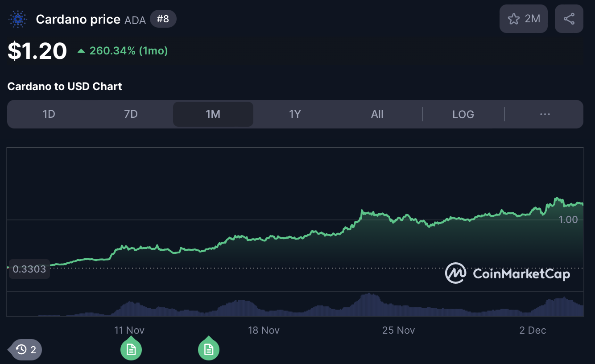Add Cardano to watchlist via star button
This screenshot has width=595, height=364.
[524, 19]
